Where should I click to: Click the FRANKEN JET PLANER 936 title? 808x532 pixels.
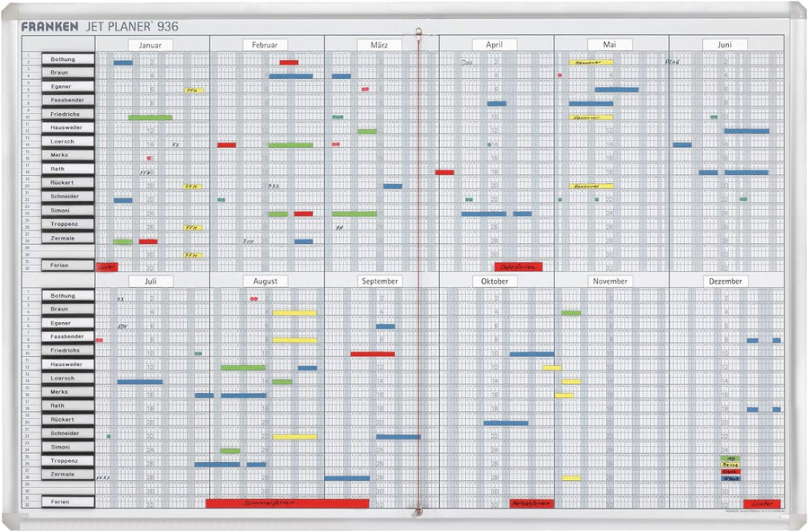[100, 26]
